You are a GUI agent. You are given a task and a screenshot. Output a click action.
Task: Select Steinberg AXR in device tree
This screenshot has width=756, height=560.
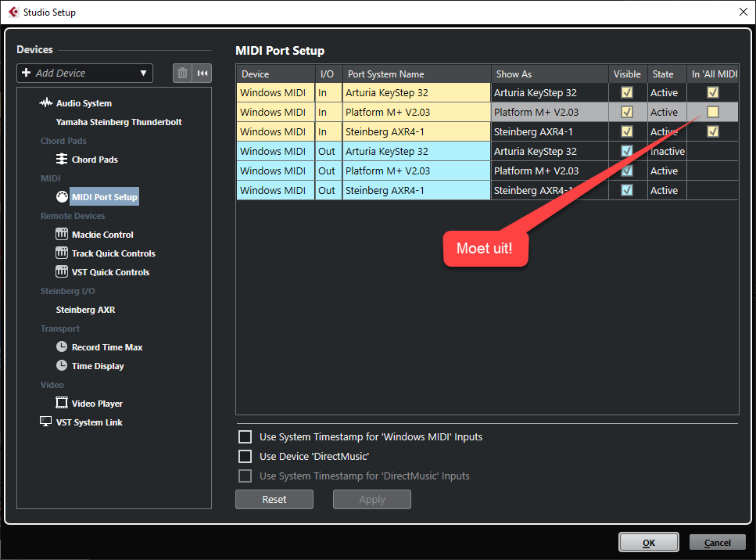(x=85, y=310)
